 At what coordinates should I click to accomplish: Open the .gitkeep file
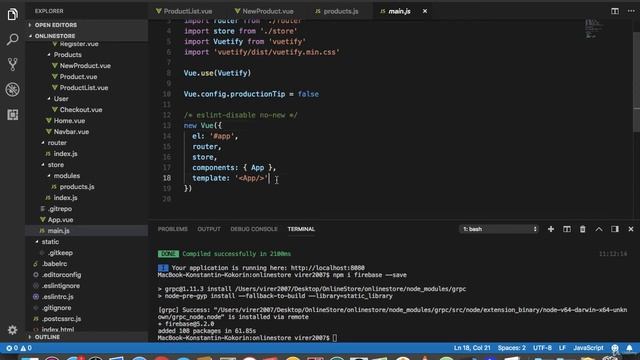[x=60, y=253]
